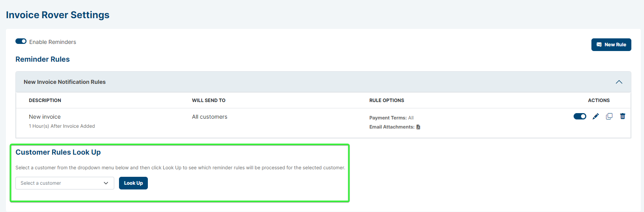Click the Invoice Rover Settings title
This screenshot has height=212, width=644.
coord(58,15)
